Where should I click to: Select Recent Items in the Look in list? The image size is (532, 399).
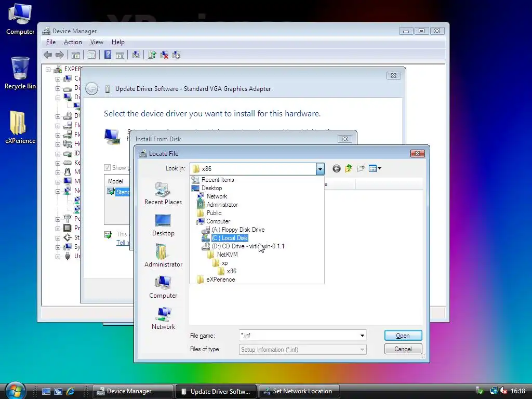[x=218, y=180]
